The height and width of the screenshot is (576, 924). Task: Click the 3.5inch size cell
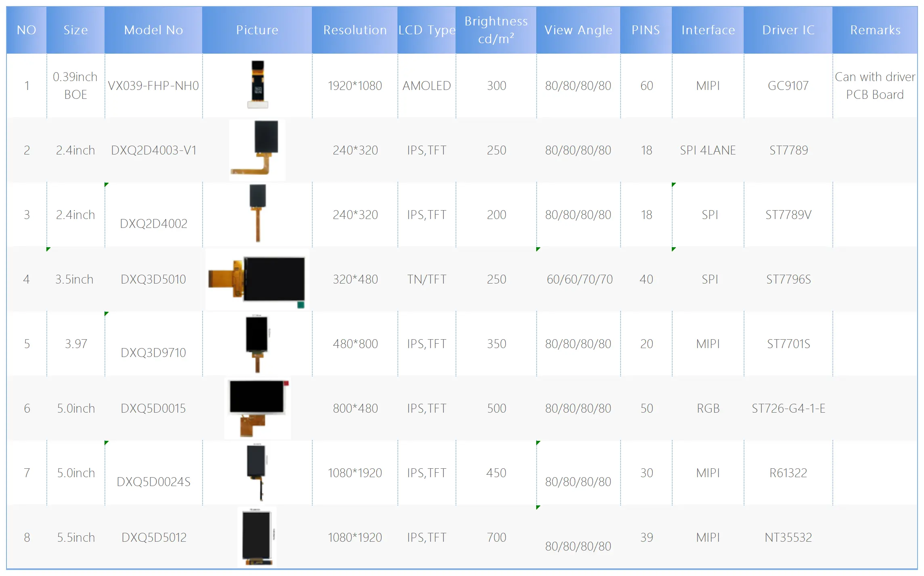75,280
